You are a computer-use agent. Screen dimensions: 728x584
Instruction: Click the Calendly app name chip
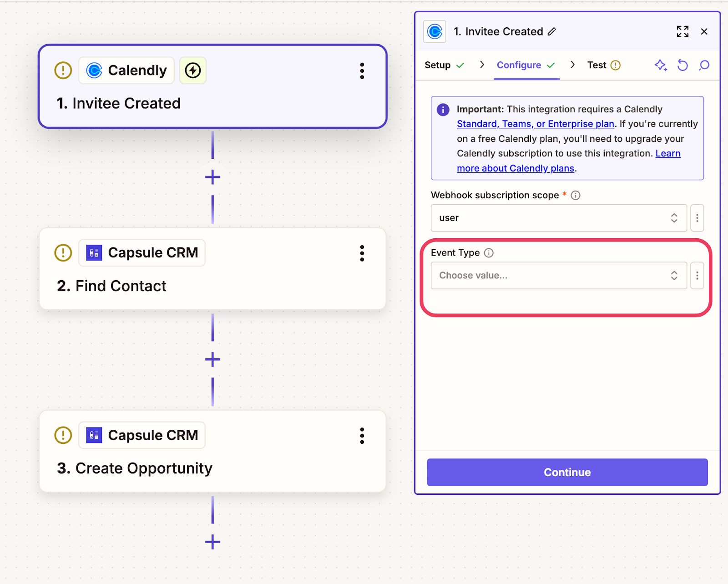point(126,70)
